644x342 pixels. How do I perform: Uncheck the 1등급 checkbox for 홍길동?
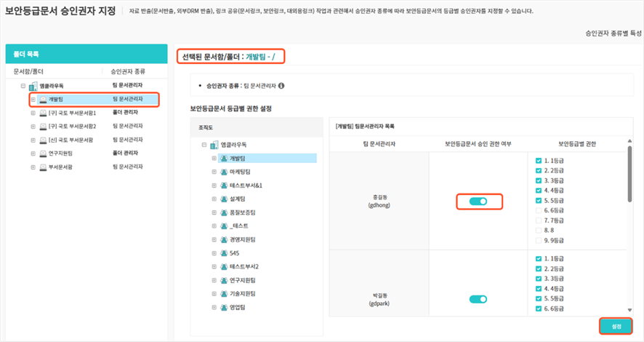[x=538, y=161]
